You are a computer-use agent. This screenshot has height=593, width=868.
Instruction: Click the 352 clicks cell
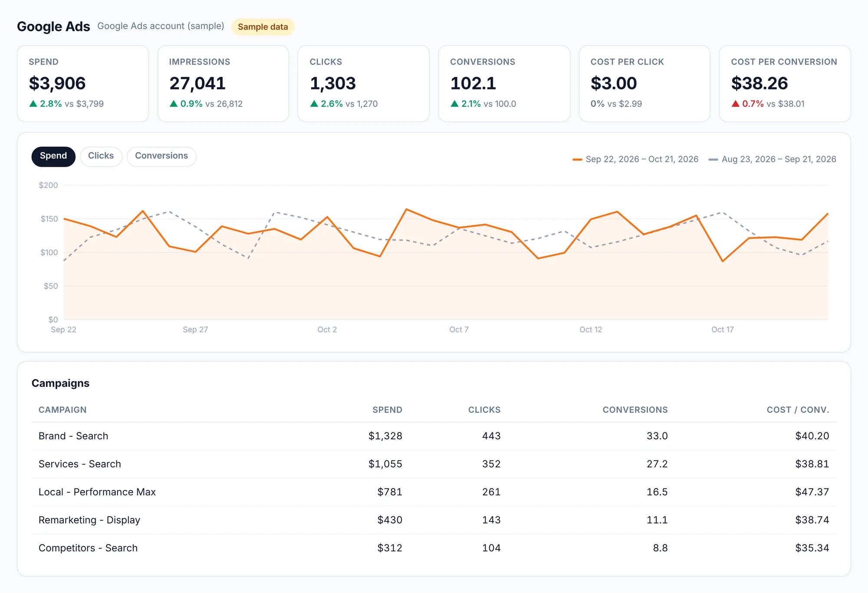[x=491, y=464]
